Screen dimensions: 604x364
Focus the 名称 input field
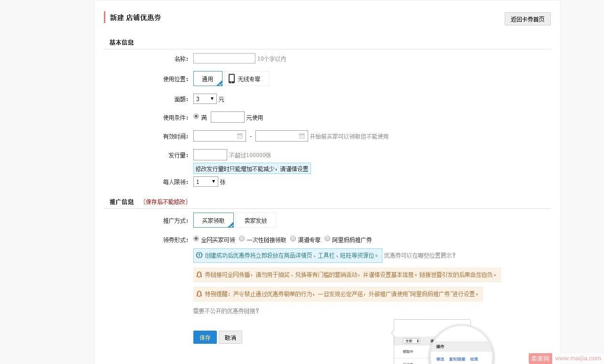tap(224, 58)
